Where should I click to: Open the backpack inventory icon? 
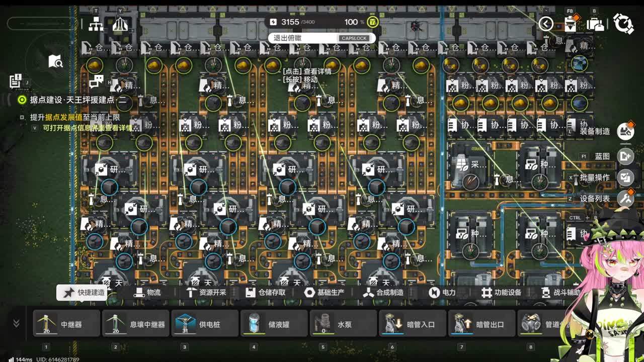pyautogui.click(x=595, y=24)
